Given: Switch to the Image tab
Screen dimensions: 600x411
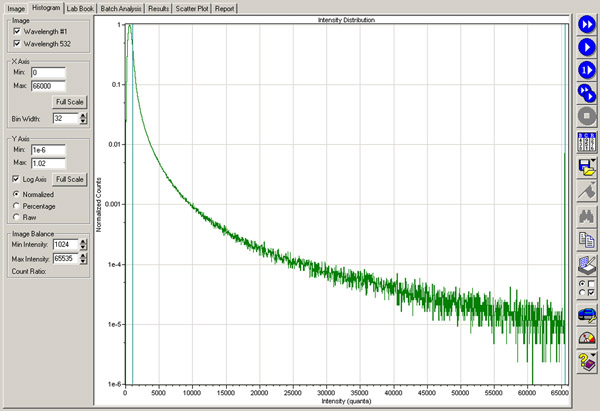Looking at the screenshot, I should tap(16, 8).
